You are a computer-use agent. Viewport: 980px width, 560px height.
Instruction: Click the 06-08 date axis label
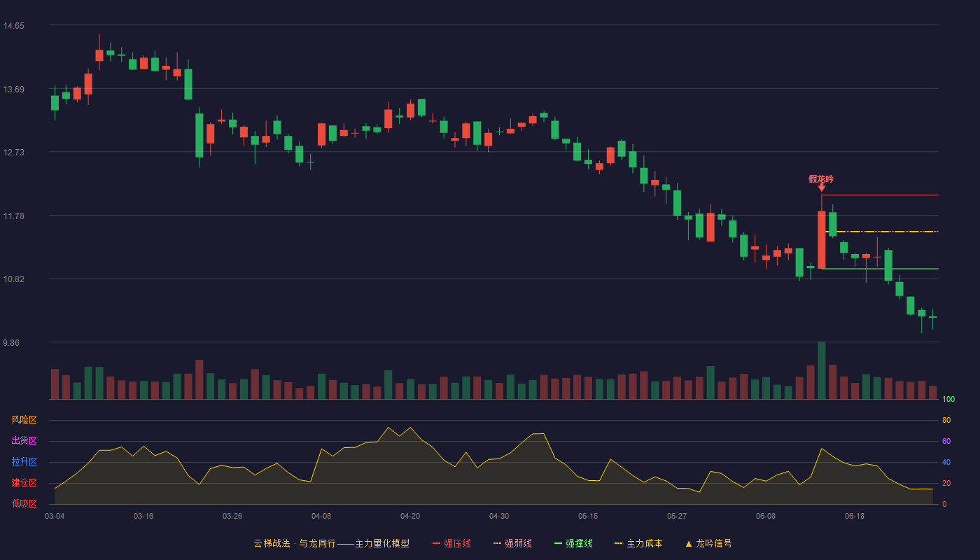(766, 516)
